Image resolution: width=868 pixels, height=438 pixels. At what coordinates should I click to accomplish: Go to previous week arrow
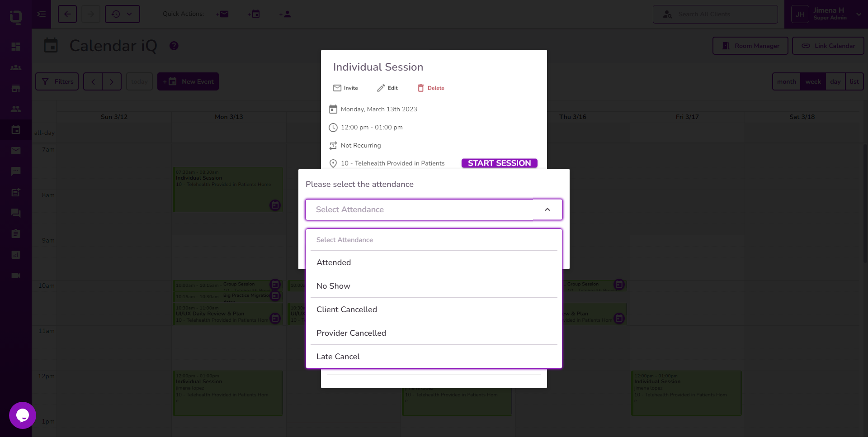[93, 81]
